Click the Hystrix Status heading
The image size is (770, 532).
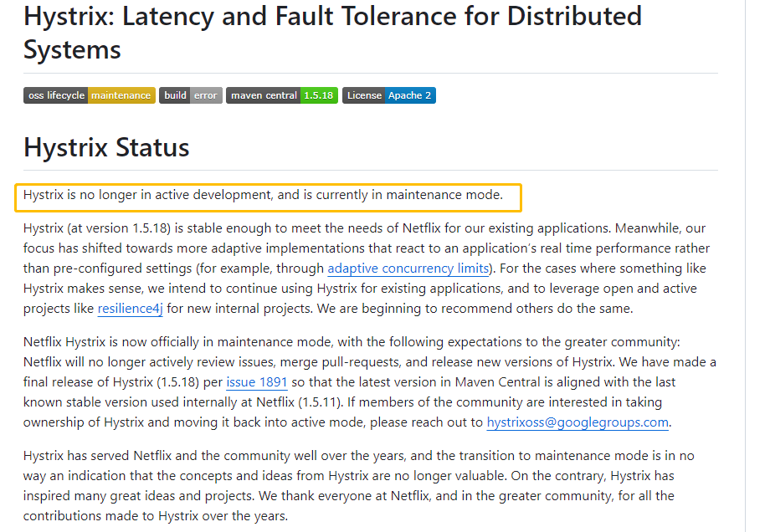tap(106, 147)
